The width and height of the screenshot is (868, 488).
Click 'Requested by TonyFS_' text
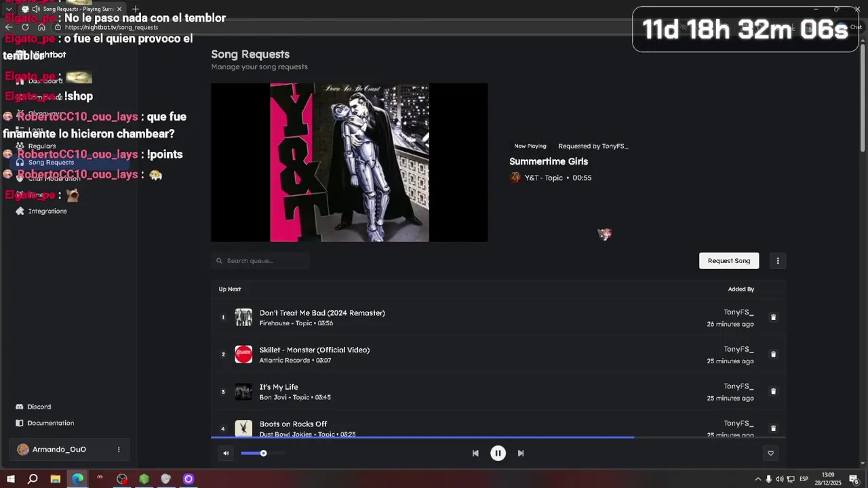tap(593, 146)
